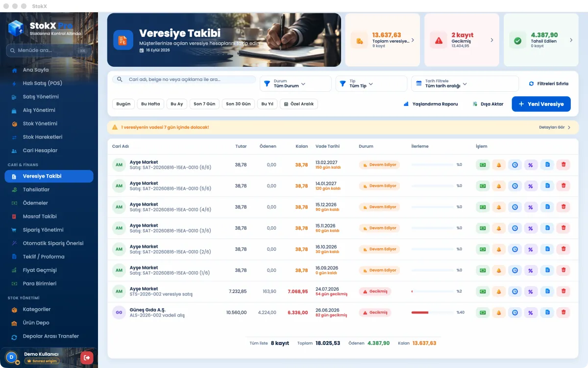Open document icon in Güneş Gıda row
The height and width of the screenshot is (368, 588).
tap(547, 313)
